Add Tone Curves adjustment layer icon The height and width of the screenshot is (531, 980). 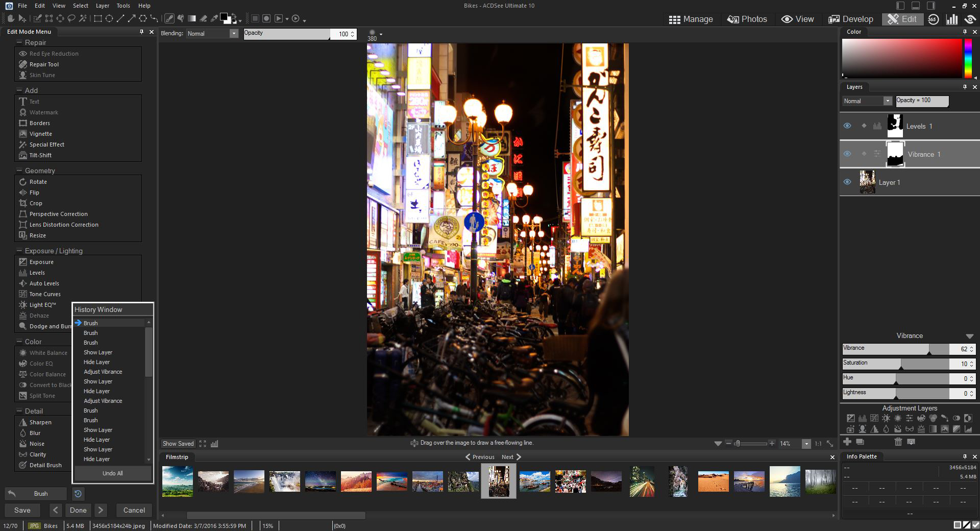coord(874,418)
